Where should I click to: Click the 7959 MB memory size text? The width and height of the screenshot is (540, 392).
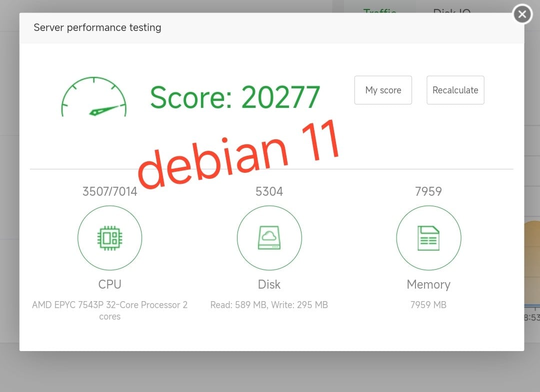tap(428, 305)
